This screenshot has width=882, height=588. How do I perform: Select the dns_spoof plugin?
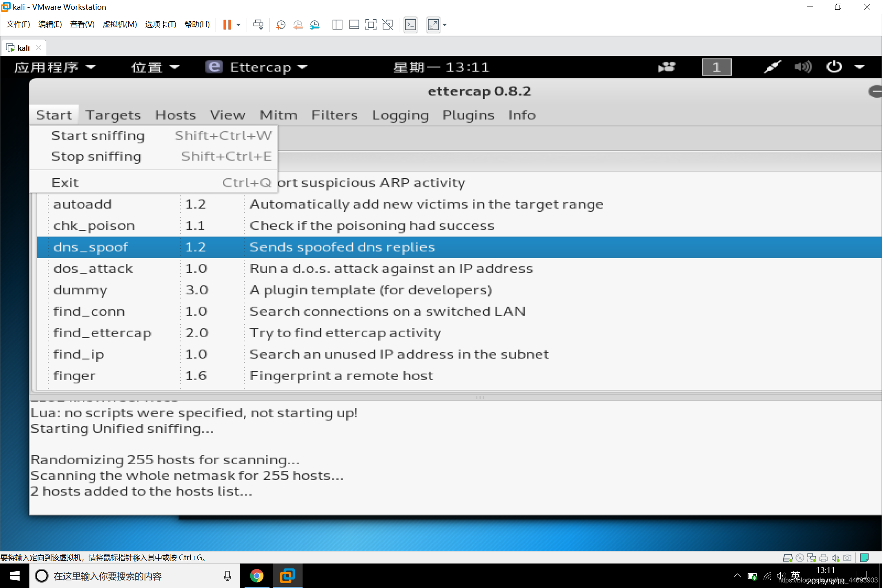pyautogui.click(x=91, y=247)
